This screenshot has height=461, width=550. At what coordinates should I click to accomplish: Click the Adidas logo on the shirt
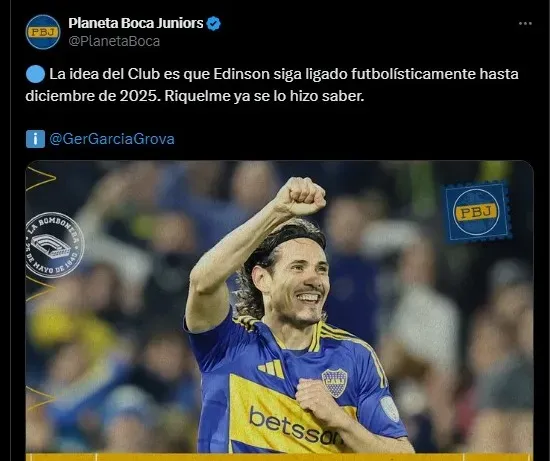271,369
